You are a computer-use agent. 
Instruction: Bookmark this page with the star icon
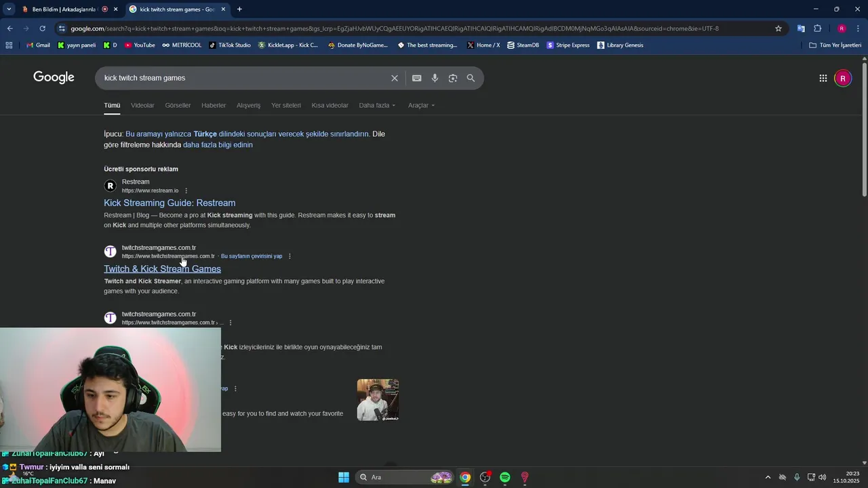click(x=778, y=28)
